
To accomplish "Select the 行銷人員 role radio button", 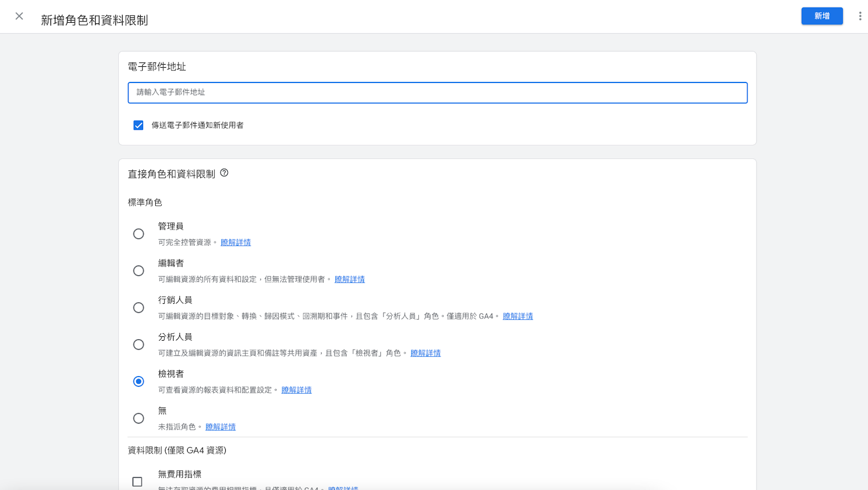I will pos(138,308).
